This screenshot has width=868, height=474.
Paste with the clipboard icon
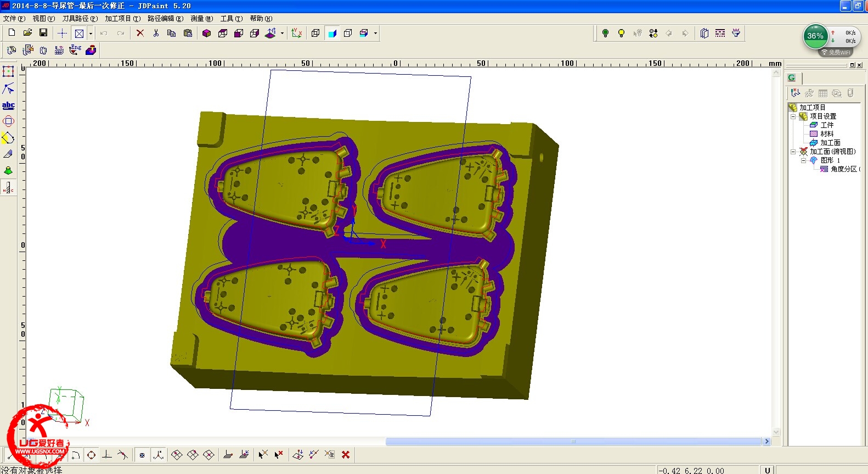click(x=188, y=33)
